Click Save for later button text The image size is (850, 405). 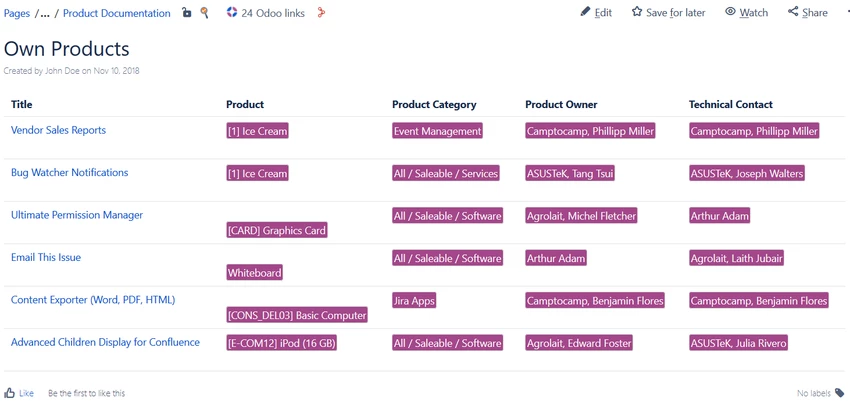675,13
